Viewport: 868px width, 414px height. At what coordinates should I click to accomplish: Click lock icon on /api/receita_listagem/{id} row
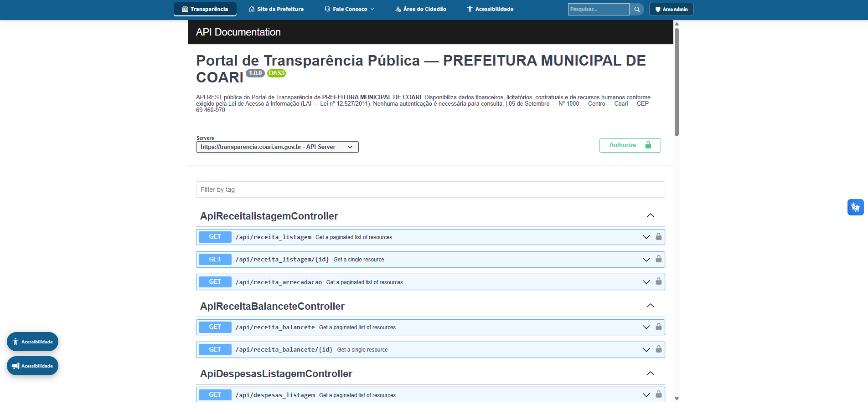(659, 259)
